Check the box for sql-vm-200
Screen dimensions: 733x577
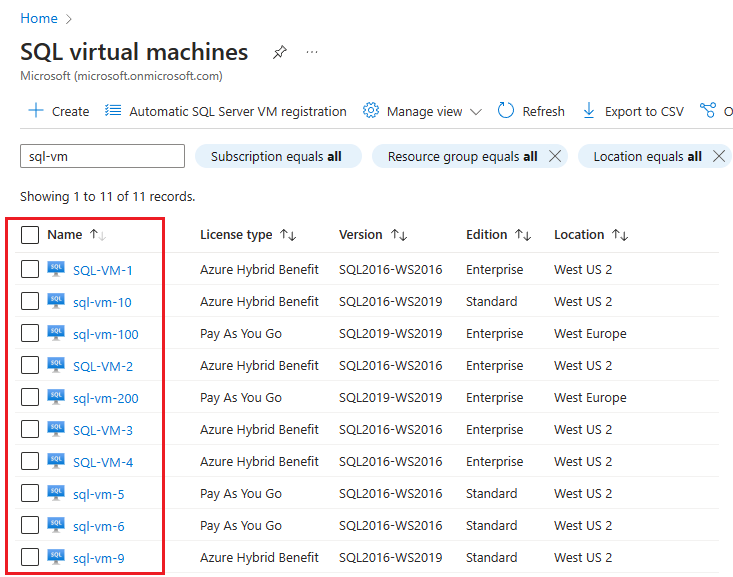(30, 397)
